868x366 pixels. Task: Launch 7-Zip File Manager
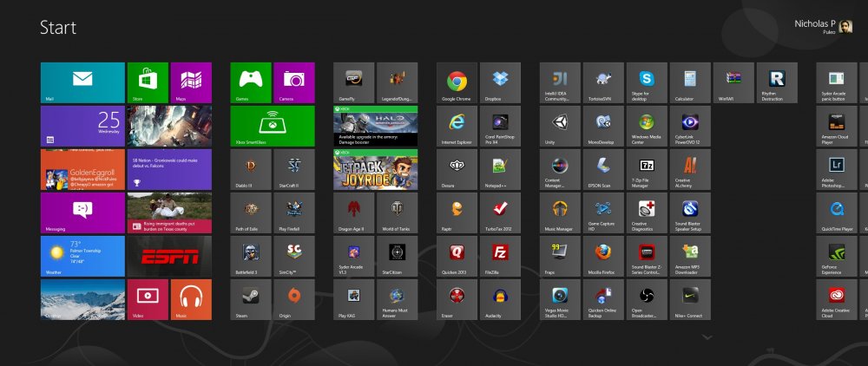coord(647,169)
